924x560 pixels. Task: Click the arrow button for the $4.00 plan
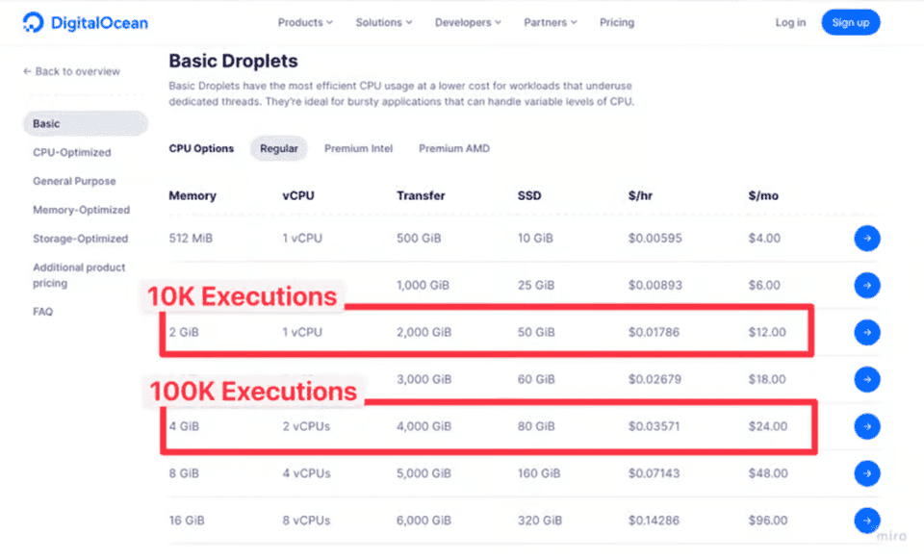[x=866, y=239]
